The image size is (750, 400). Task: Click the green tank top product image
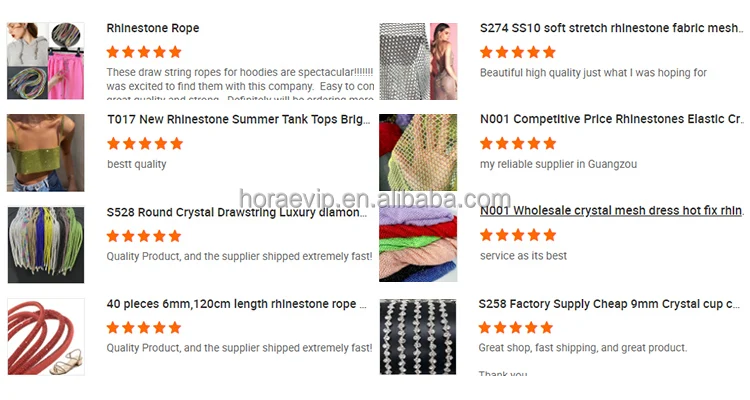pyautogui.click(x=46, y=153)
